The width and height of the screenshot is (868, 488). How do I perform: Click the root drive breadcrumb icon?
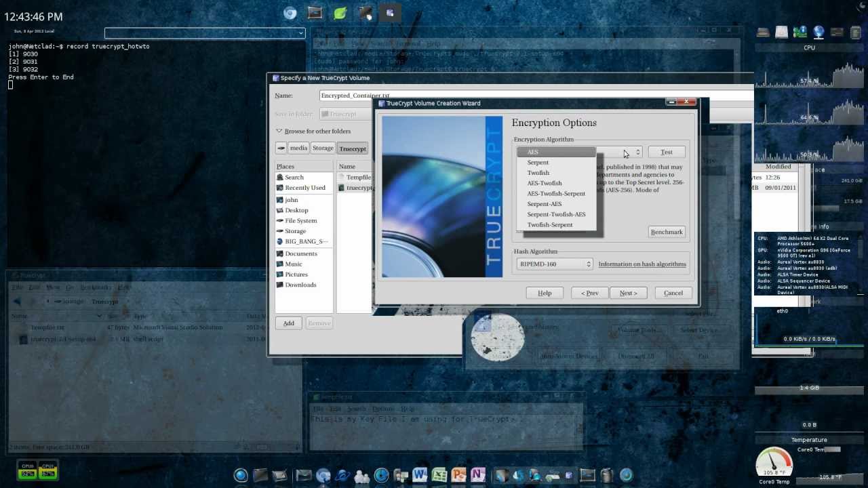click(x=281, y=148)
